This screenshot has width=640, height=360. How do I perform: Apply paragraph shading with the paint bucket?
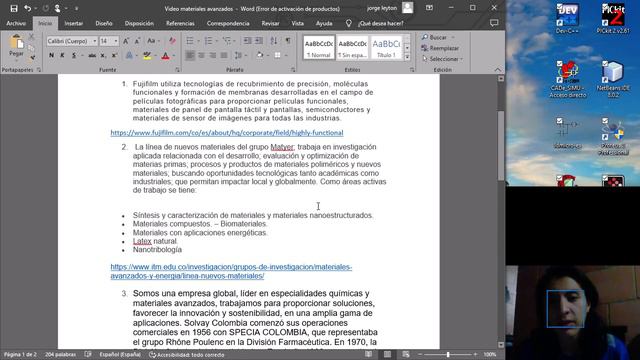click(260, 55)
